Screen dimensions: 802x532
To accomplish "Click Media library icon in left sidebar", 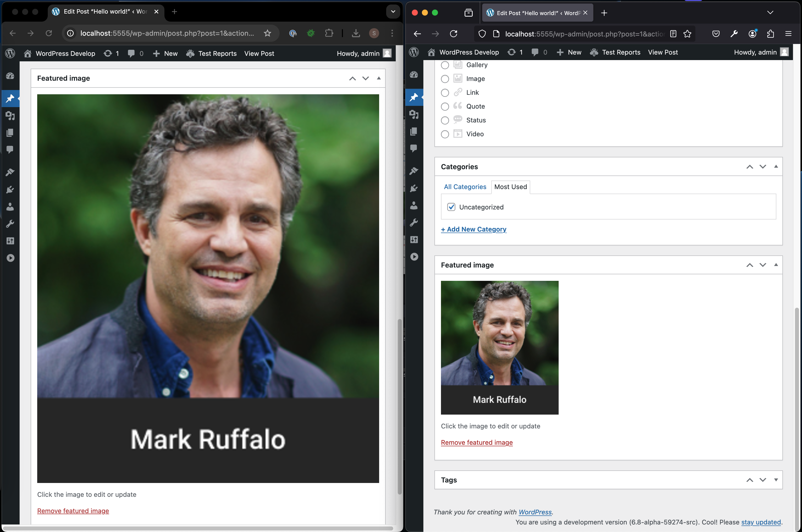I will [10, 116].
